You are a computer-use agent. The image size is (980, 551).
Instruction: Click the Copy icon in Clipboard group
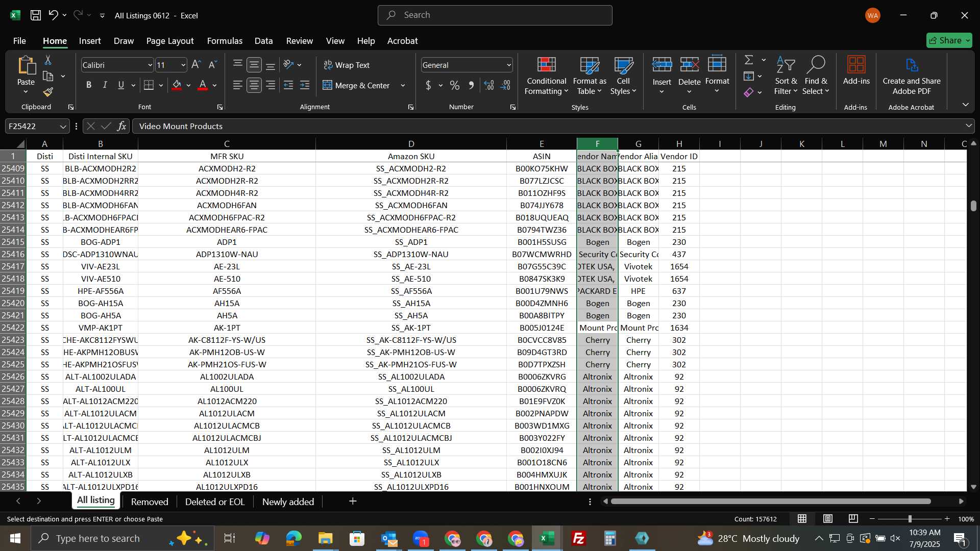coord(48,77)
